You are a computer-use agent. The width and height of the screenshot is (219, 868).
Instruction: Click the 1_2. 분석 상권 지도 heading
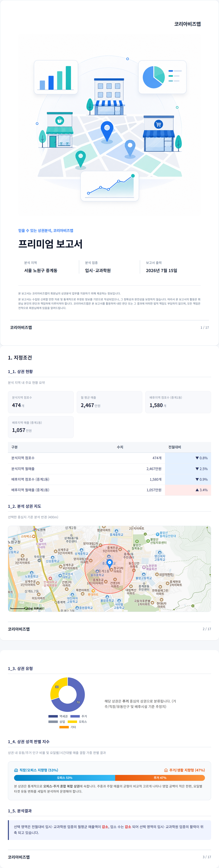[25, 506]
